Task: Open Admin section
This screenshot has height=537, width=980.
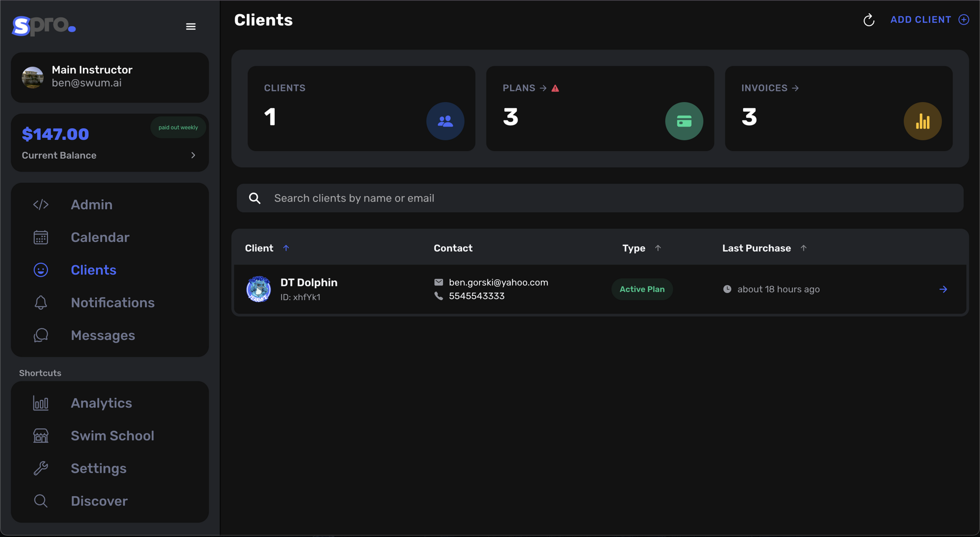Action: (x=91, y=205)
